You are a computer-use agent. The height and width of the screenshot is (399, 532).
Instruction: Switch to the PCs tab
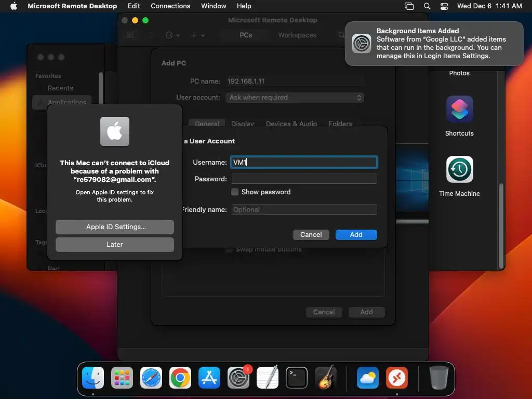pos(246,35)
